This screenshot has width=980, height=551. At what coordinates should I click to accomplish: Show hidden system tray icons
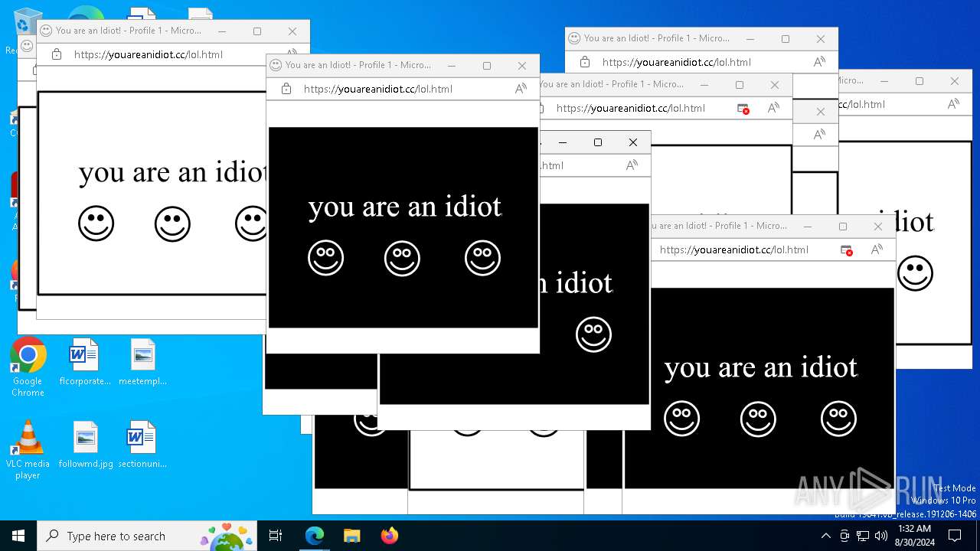pyautogui.click(x=826, y=536)
